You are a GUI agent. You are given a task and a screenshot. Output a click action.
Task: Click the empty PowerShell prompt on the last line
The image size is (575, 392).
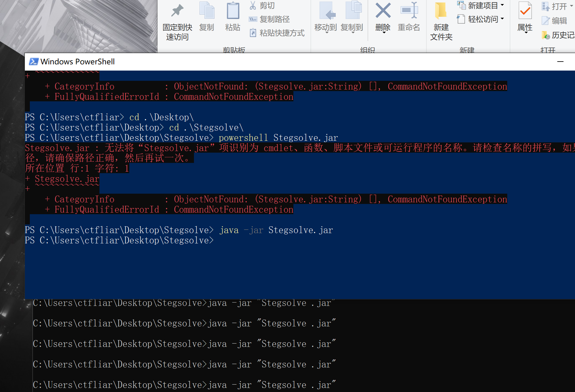(x=119, y=240)
